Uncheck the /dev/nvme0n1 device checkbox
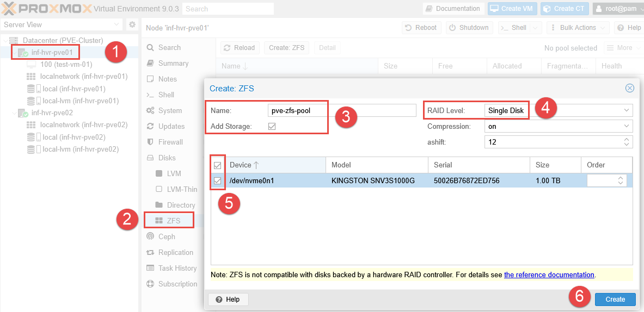 tap(218, 180)
